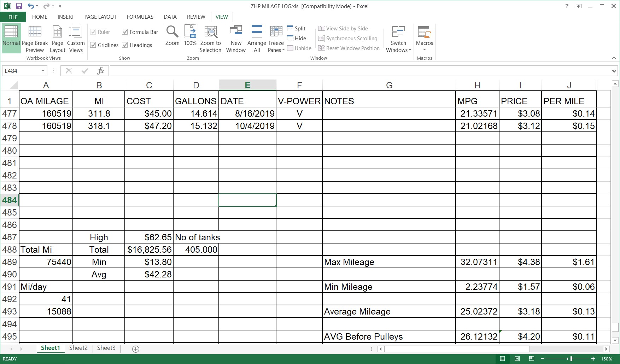This screenshot has width=620, height=364.
Task: Toggle the Gridlines checkbox
Action: [x=104, y=45]
